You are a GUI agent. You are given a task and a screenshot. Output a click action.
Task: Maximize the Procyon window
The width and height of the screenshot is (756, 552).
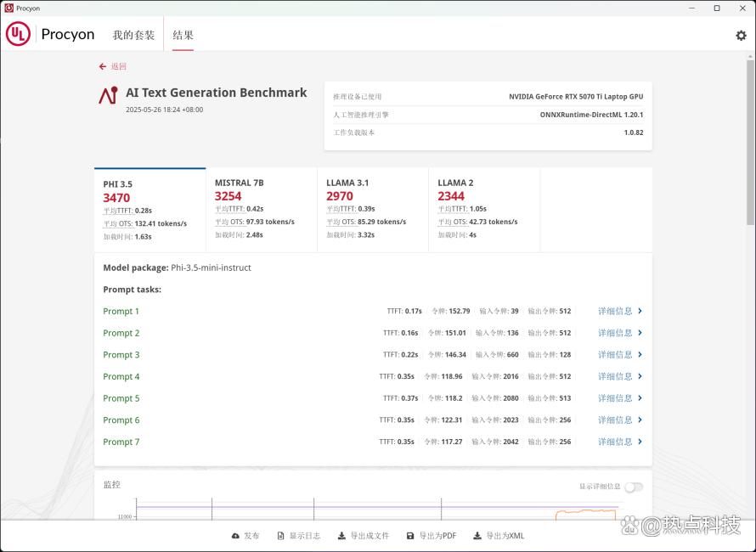[x=717, y=8]
